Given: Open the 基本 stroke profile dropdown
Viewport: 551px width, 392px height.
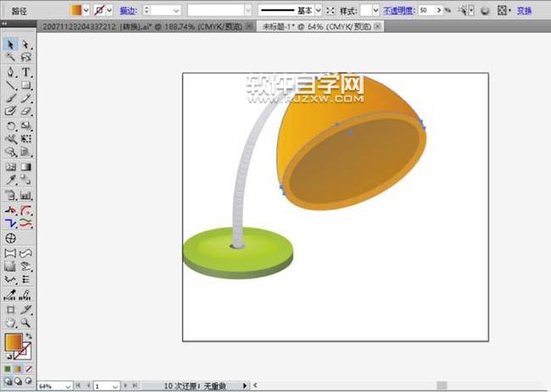Looking at the screenshot, I should (x=319, y=10).
